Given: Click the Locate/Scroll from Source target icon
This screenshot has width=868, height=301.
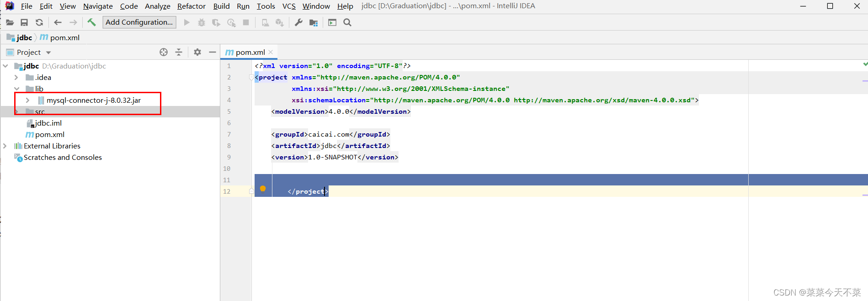Looking at the screenshot, I should point(164,52).
